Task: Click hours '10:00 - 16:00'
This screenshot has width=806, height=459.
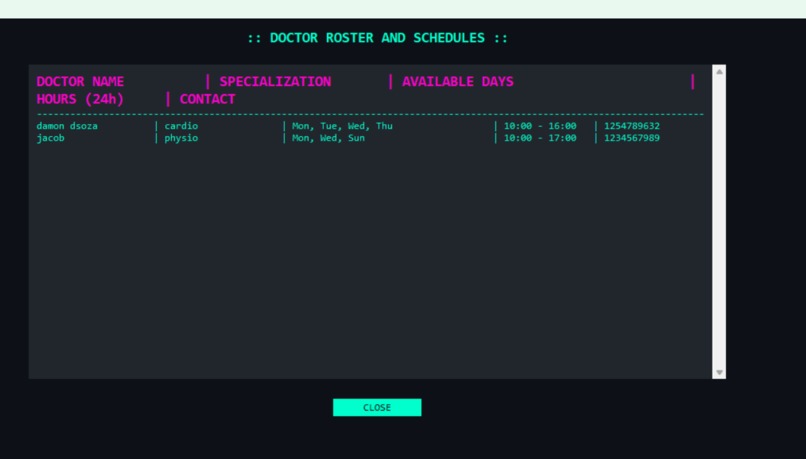Action: tap(540, 126)
